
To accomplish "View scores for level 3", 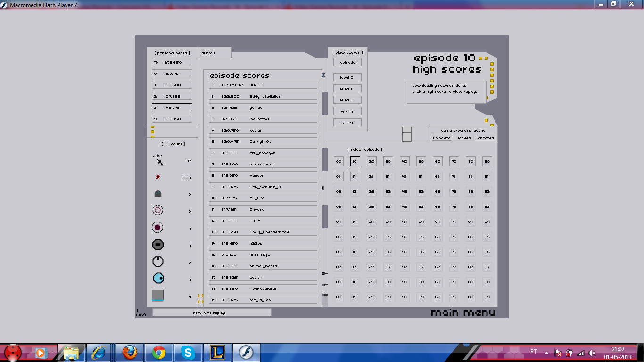I will [x=347, y=112].
